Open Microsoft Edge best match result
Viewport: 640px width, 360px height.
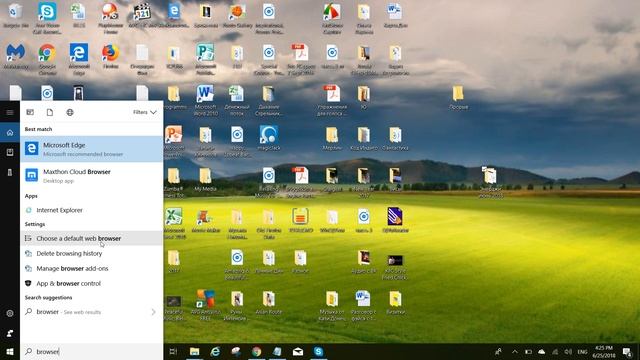[x=91, y=149]
